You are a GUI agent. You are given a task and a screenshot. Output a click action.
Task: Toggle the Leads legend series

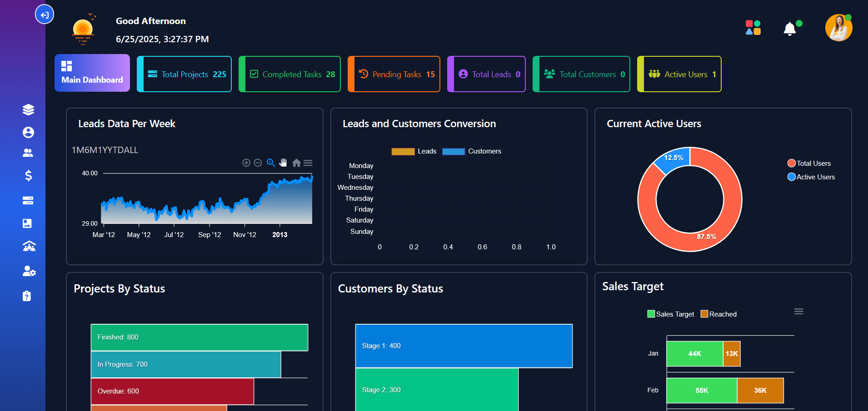click(414, 151)
